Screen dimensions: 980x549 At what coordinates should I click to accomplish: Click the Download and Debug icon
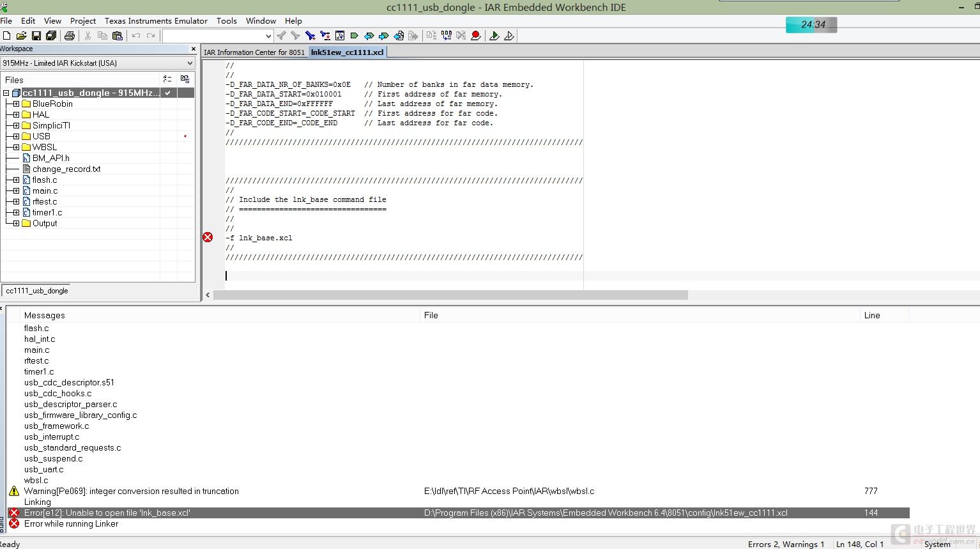pyautogui.click(x=494, y=36)
